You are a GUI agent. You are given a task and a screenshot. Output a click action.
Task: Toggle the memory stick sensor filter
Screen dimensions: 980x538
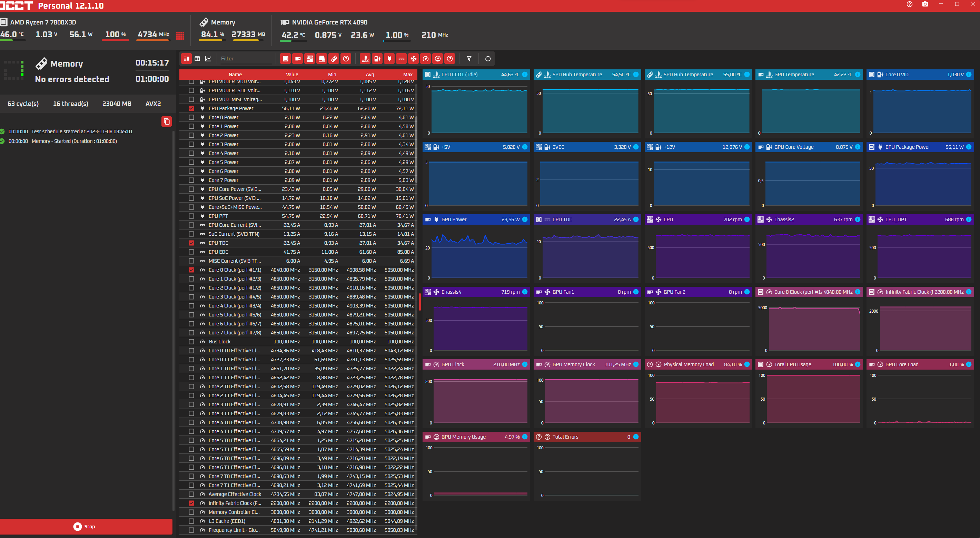point(334,59)
